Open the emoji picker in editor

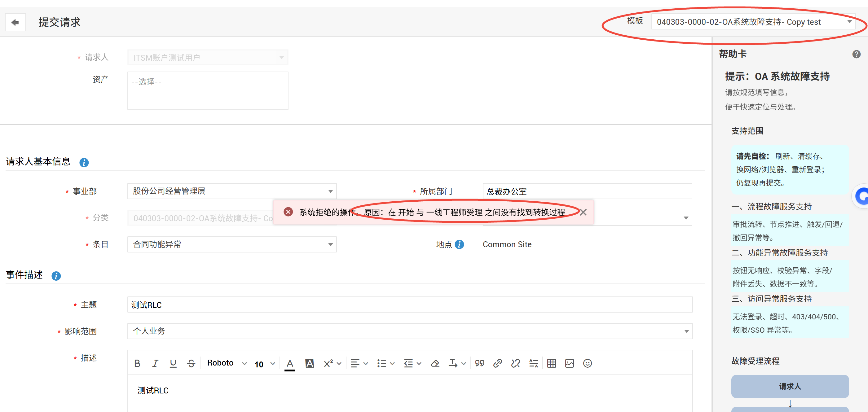point(587,363)
